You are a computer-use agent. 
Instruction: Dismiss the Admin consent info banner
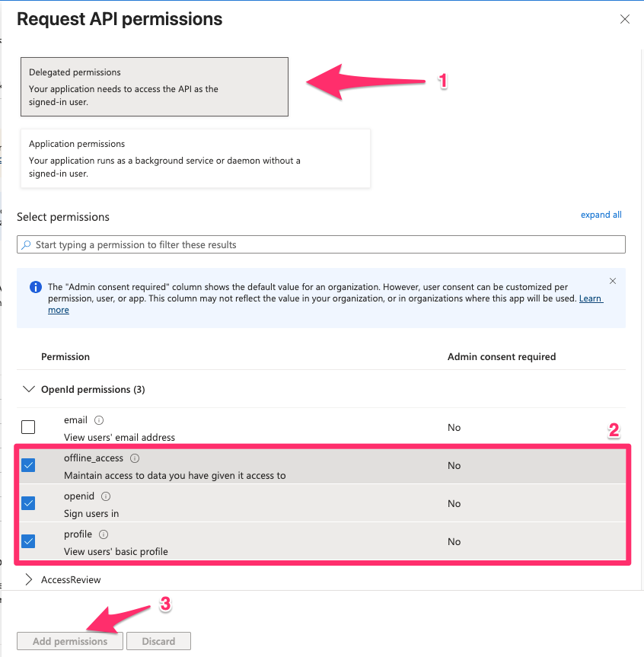pyautogui.click(x=613, y=281)
